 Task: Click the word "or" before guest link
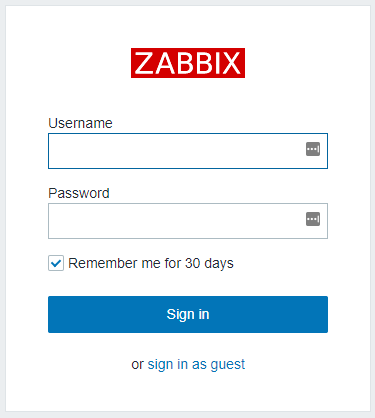tap(137, 365)
